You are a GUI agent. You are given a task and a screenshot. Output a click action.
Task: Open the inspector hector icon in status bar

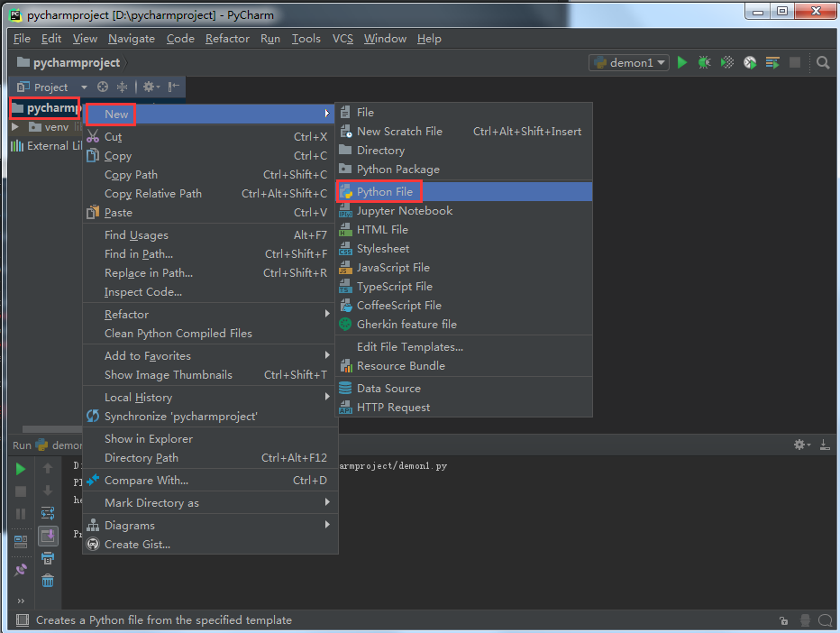click(x=805, y=620)
